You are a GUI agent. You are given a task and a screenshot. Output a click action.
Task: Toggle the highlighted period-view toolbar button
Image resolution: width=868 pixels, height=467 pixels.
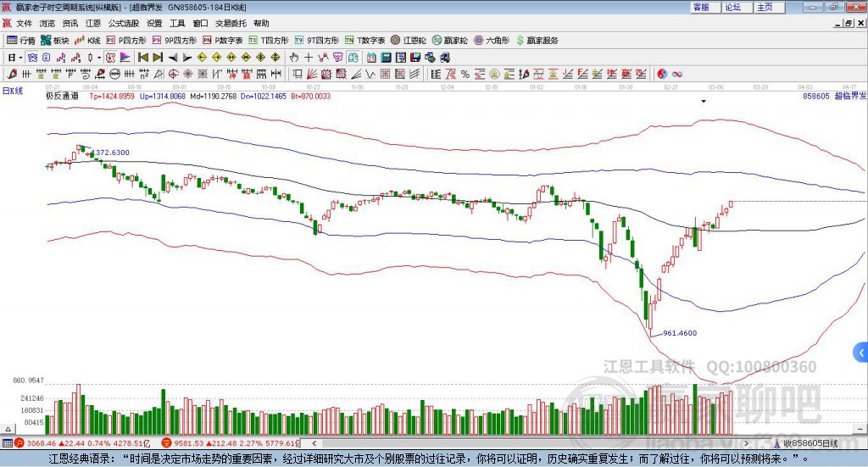coord(33,58)
